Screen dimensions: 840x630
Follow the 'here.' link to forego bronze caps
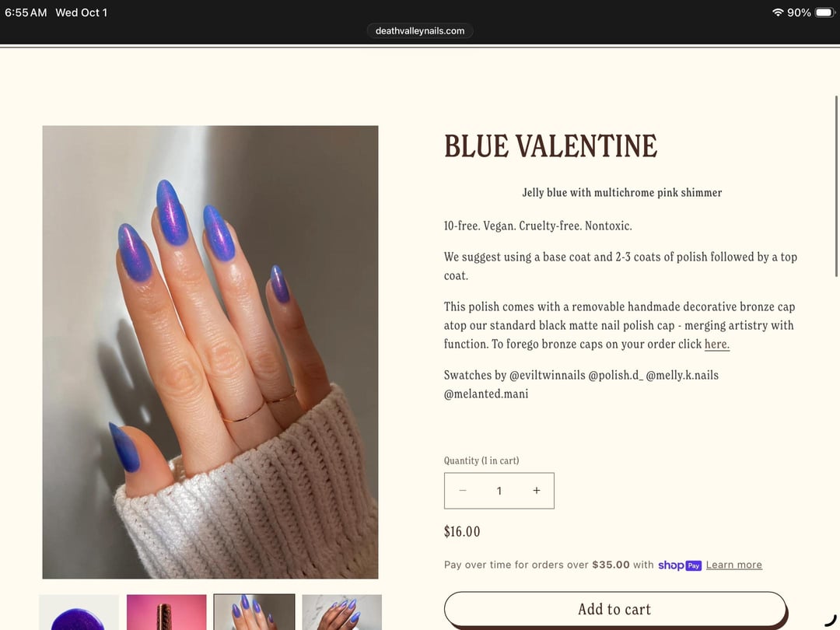[717, 344]
